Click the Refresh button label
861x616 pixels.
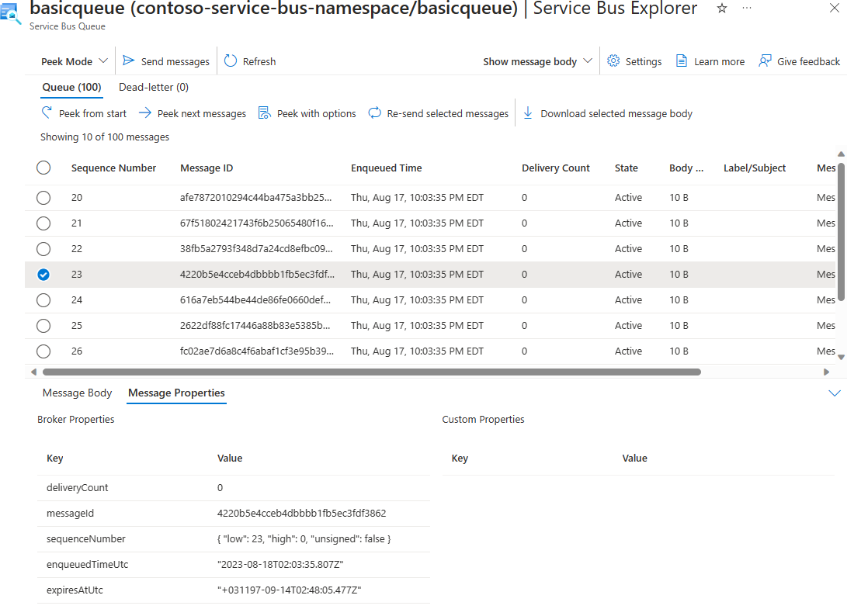pos(259,61)
